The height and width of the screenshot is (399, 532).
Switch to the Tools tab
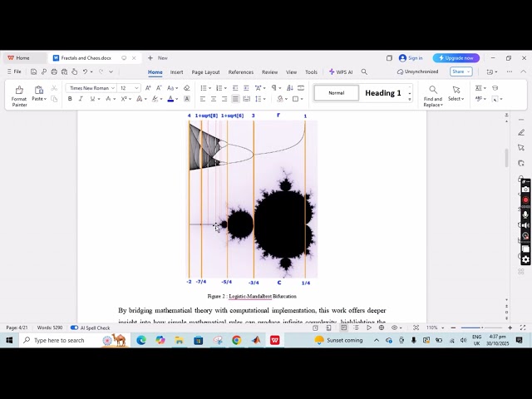tap(311, 72)
